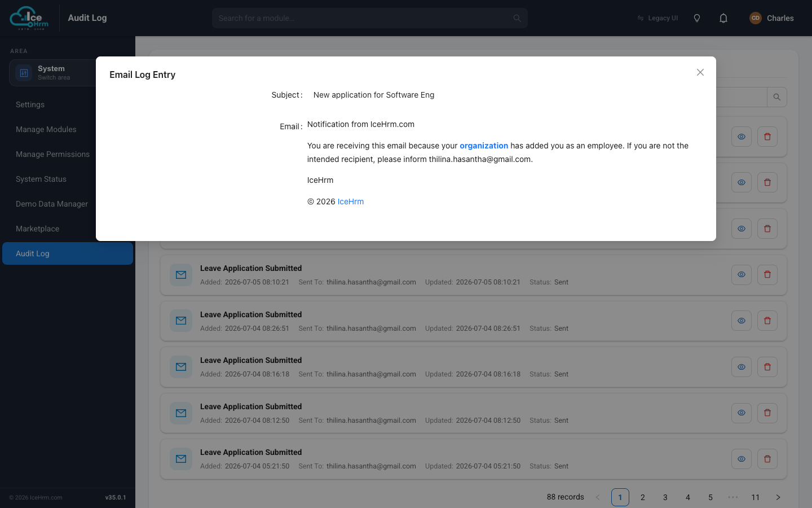Click the envelope icon of the 08:16:18 entry
The width and height of the screenshot is (812, 508).
(x=181, y=367)
